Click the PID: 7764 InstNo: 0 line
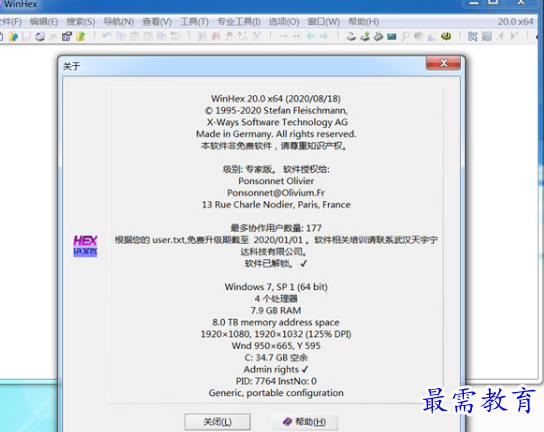The width and height of the screenshot is (544, 432). tap(276, 381)
